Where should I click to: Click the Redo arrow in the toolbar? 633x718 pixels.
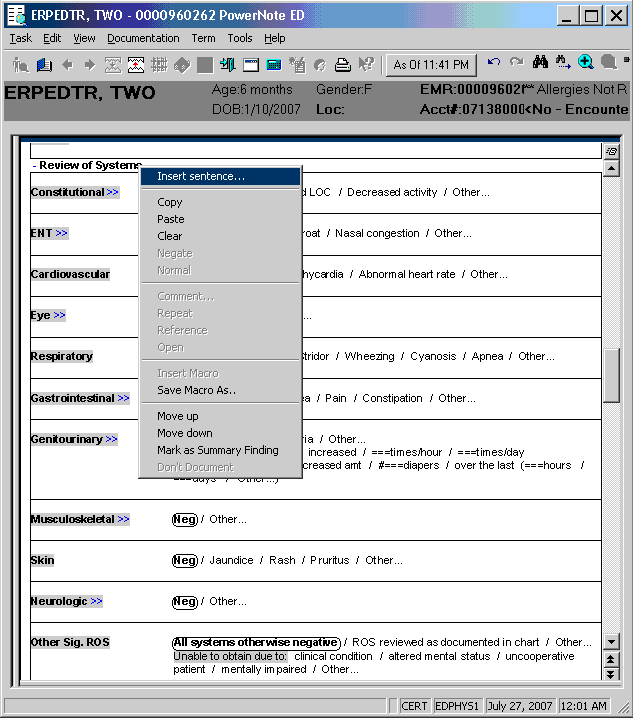click(x=516, y=64)
